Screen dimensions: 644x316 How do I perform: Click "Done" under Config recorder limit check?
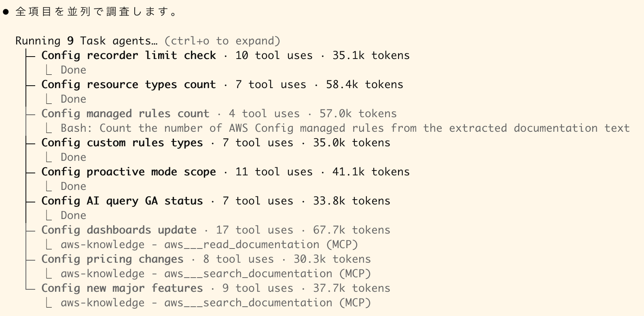coord(73,70)
